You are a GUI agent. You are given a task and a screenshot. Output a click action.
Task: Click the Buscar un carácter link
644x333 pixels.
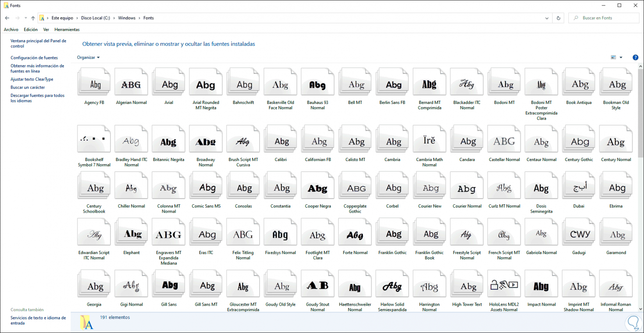point(28,88)
